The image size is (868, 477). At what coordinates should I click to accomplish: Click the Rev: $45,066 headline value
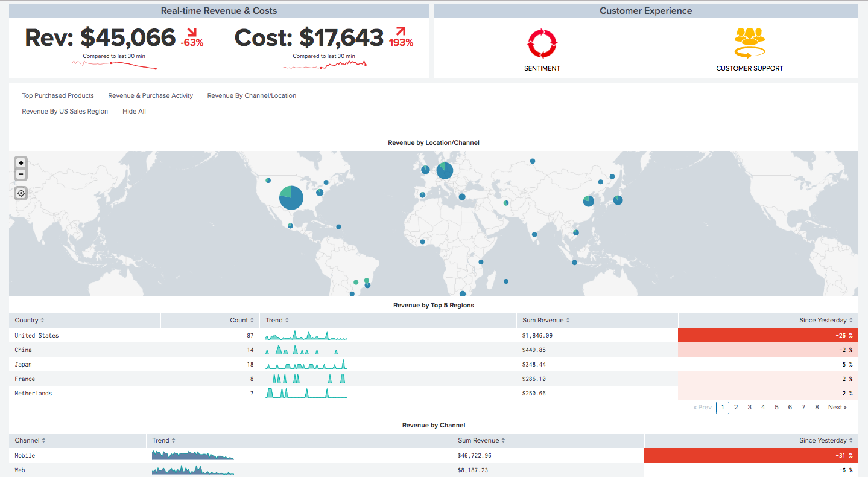tap(100, 37)
